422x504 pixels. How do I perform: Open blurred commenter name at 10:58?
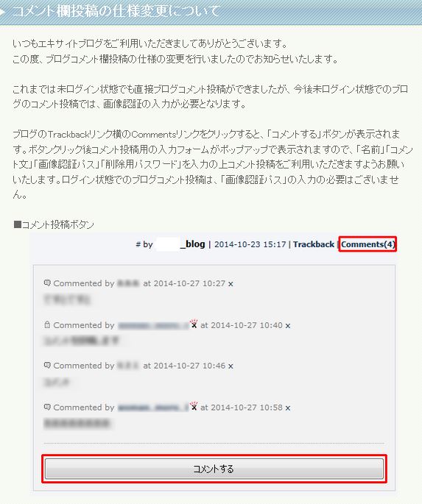pyautogui.click(x=153, y=408)
